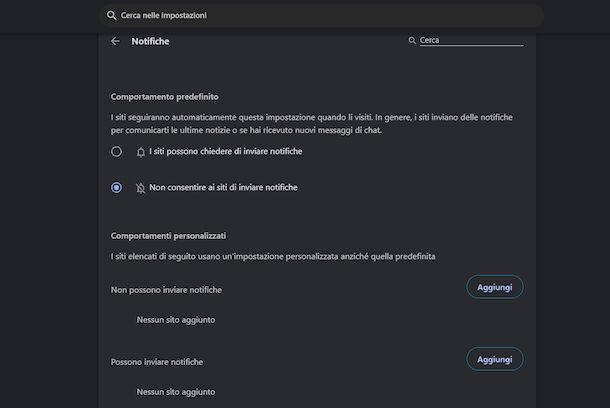Go back using the arrow beside Notifiche
Screen dimensions: 610x408
point(115,41)
